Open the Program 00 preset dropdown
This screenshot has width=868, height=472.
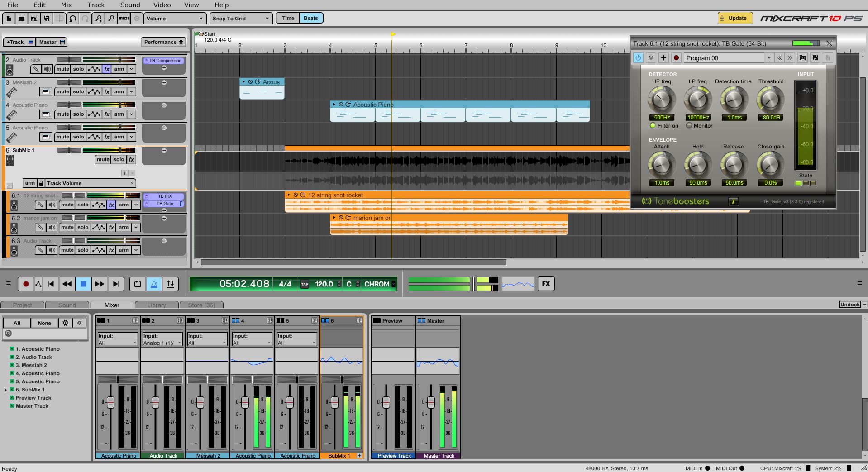[728, 58]
